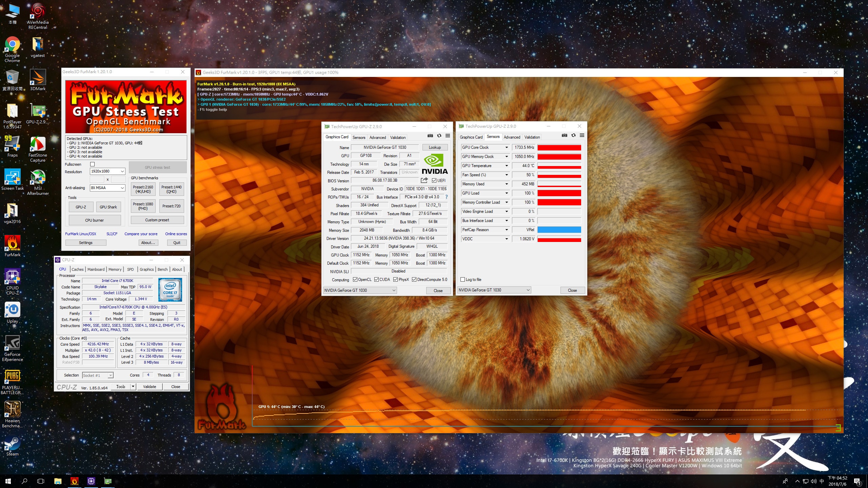Click screenshot camera icon in Graphics Card GPU-Z
The width and height of the screenshot is (868, 488).
[430, 136]
